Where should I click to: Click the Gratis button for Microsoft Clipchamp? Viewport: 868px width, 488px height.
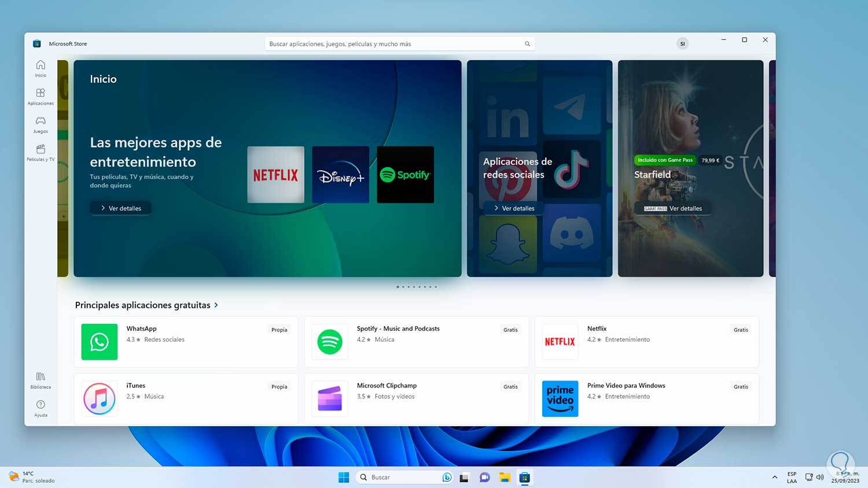510,387
